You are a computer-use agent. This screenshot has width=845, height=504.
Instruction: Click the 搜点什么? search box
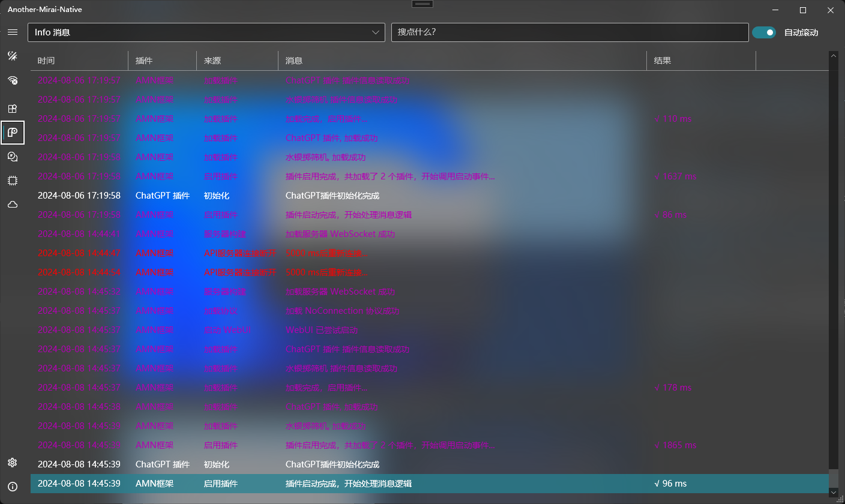[569, 32]
